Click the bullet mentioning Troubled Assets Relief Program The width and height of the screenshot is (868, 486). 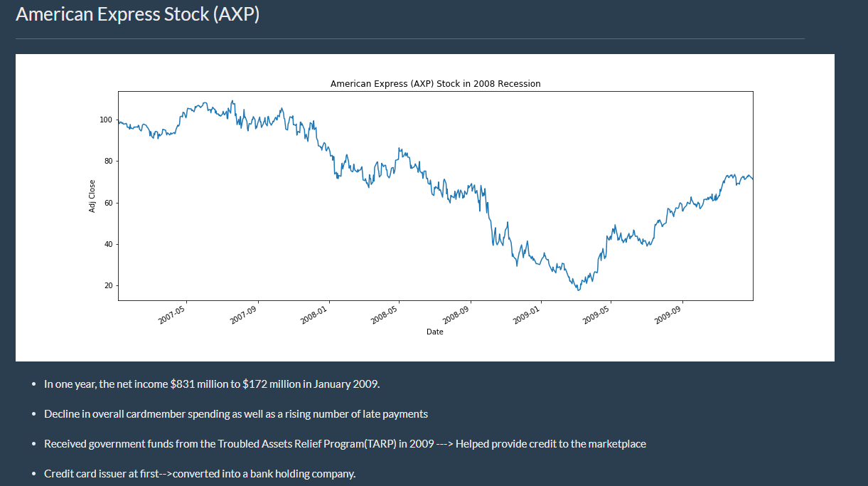tap(345, 444)
